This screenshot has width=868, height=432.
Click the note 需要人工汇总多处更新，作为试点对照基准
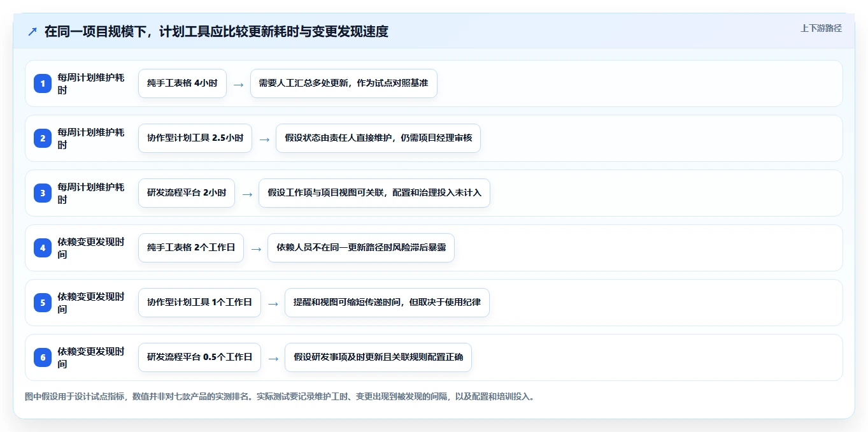344,83
